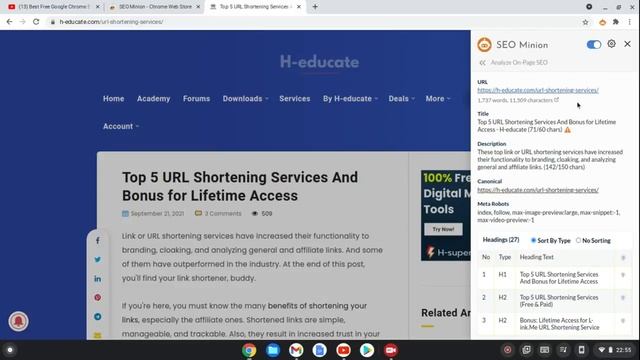Image resolution: width=640 pixels, height=360 pixels.
Task: Switch to YouTube Best Free Google Chrome tab
Action: tap(54, 7)
